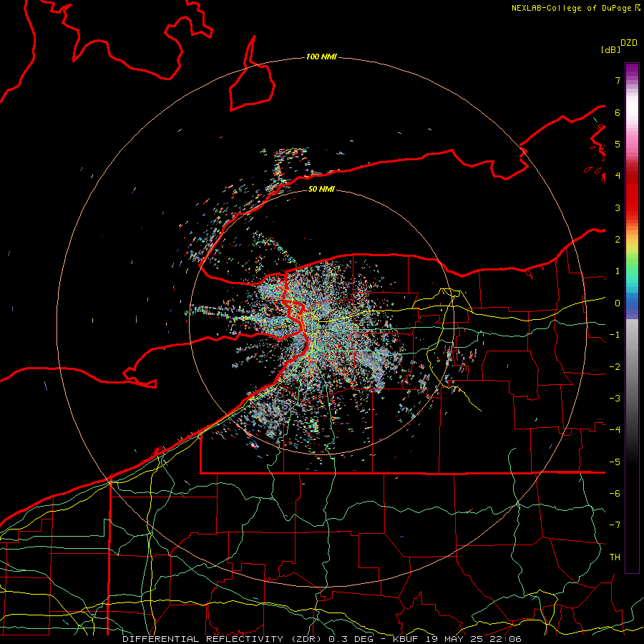Click the KBUF station identifier in caption

click(406, 639)
